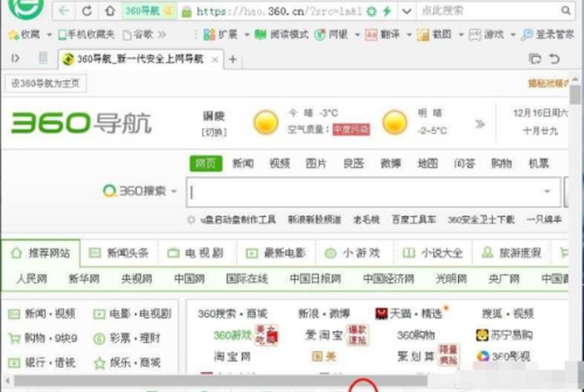584x392 pixels.
Task: Show more bookmarks with double chevron
Action: [162, 35]
